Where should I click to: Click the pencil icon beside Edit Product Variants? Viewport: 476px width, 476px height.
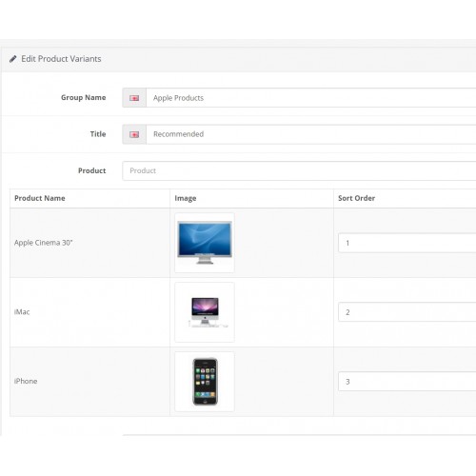point(12,59)
